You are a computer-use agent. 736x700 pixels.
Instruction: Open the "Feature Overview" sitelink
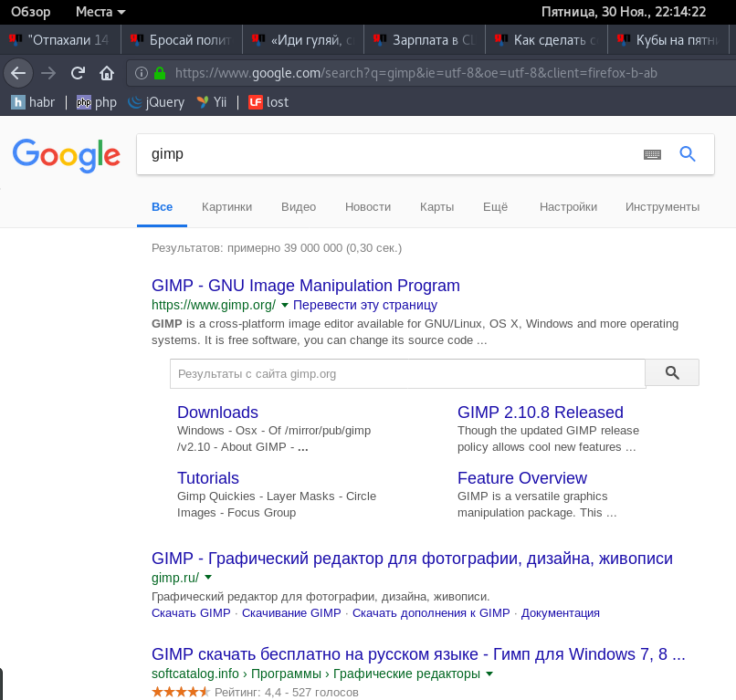pyautogui.click(x=522, y=477)
